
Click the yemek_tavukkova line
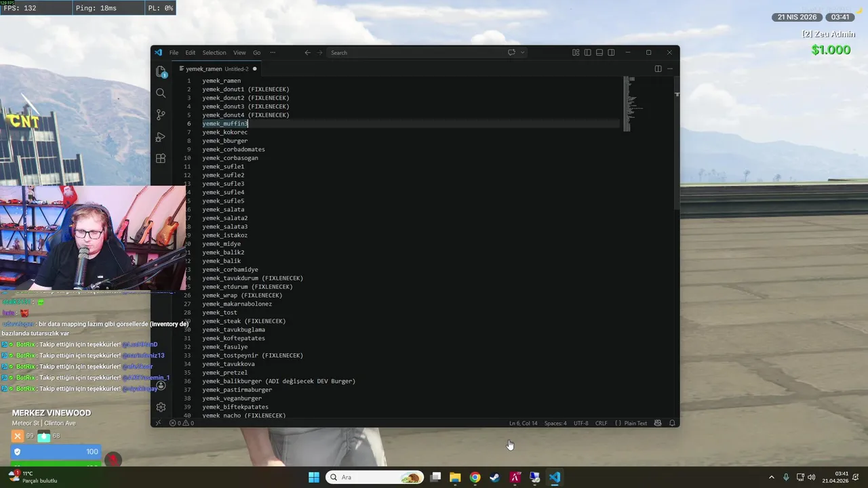[x=229, y=364]
